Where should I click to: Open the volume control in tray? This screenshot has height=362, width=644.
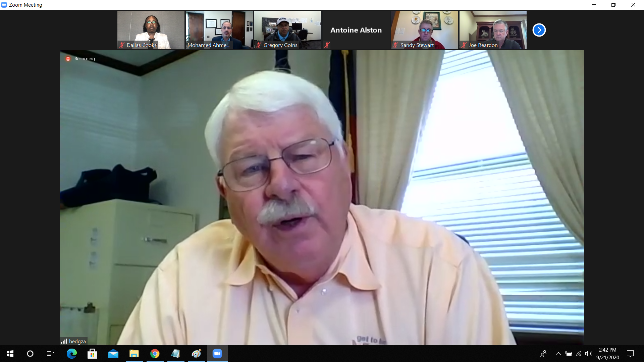tap(588, 354)
